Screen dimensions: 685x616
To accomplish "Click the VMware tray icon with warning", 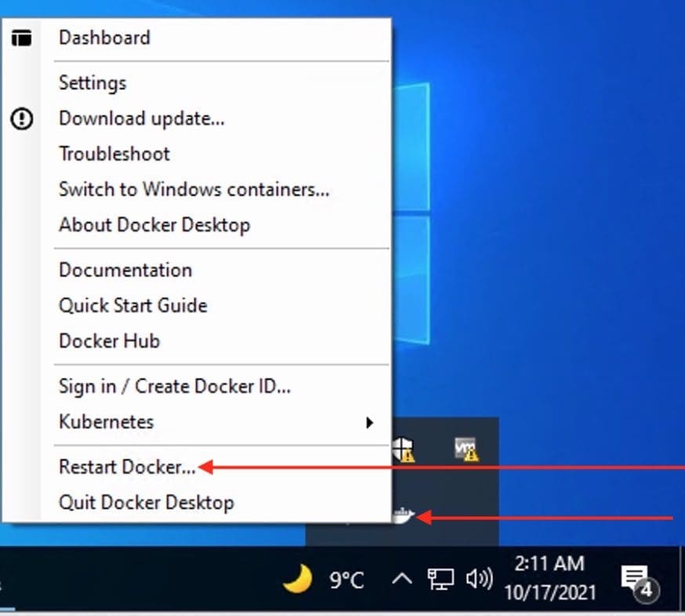I will pyautogui.click(x=466, y=449).
